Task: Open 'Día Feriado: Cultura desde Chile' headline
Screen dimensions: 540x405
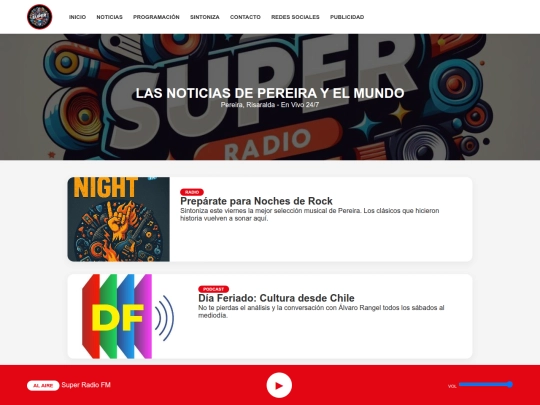Action: [276, 298]
